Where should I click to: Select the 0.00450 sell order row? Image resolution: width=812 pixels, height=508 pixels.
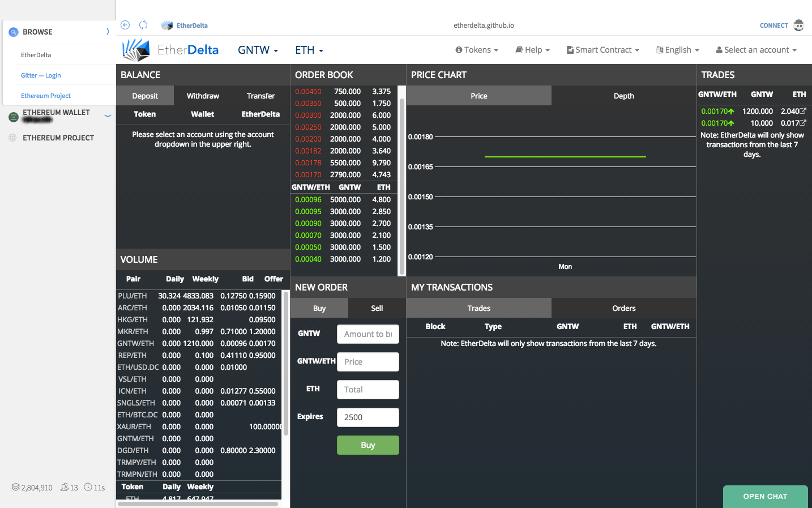343,91
